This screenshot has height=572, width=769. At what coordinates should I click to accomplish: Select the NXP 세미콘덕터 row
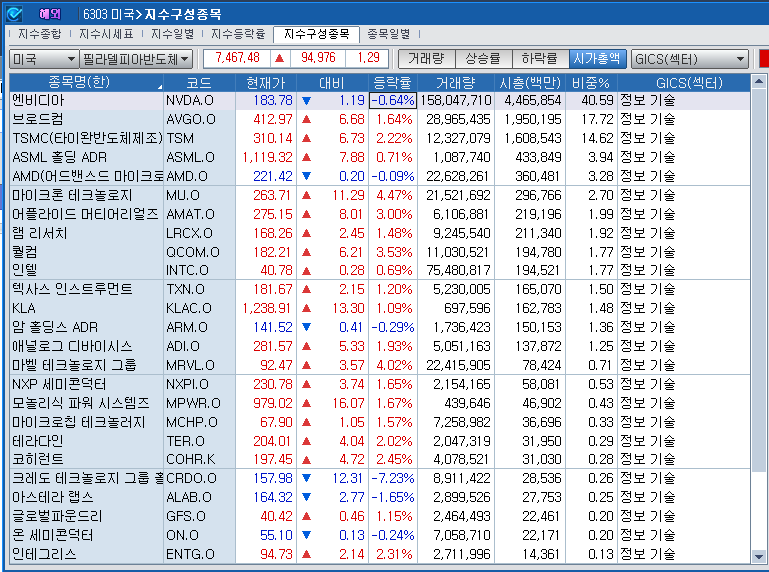point(380,384)
